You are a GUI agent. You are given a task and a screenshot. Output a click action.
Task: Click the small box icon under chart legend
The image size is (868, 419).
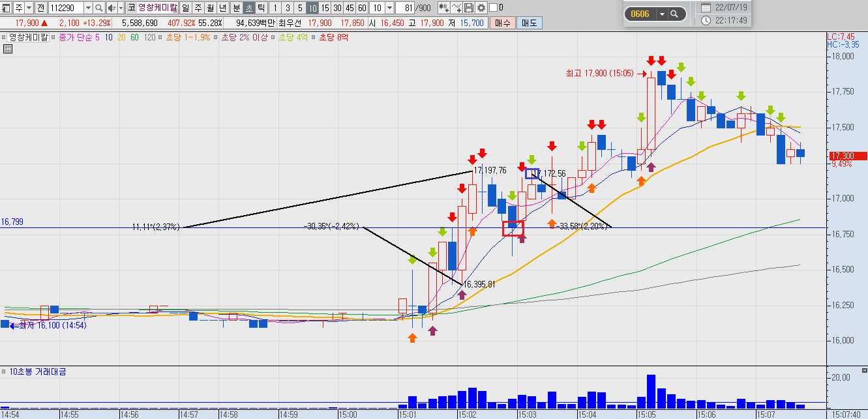pos(8,48)
